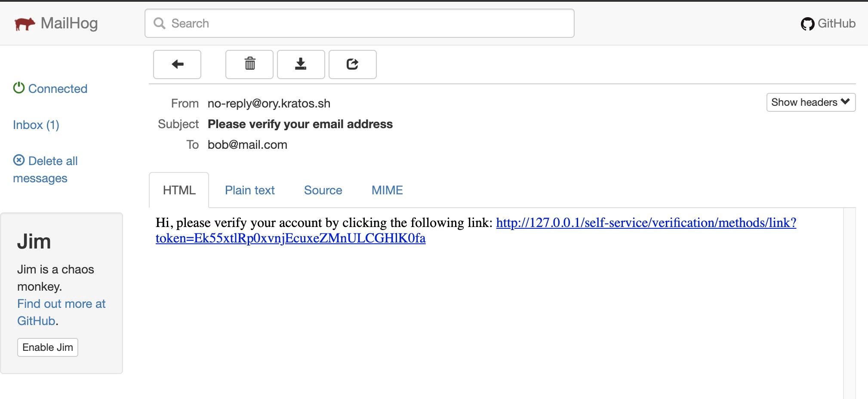Click the search magnifier icon

pos(160,23)
